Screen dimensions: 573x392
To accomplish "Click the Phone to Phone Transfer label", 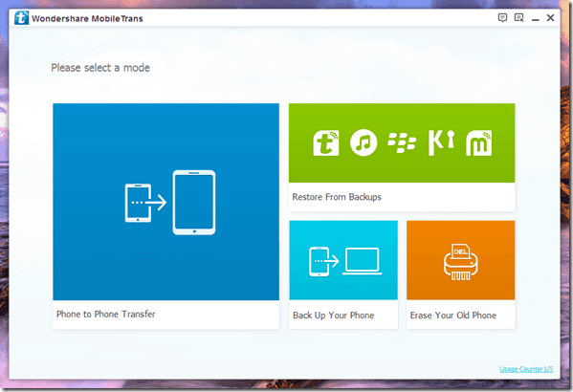I will coord(105,315).
